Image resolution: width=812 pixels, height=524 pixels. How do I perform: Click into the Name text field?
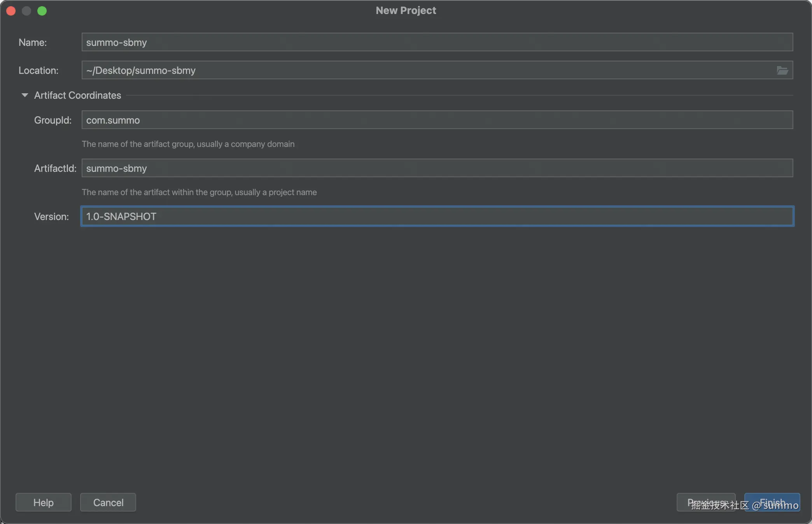[437, 42]
